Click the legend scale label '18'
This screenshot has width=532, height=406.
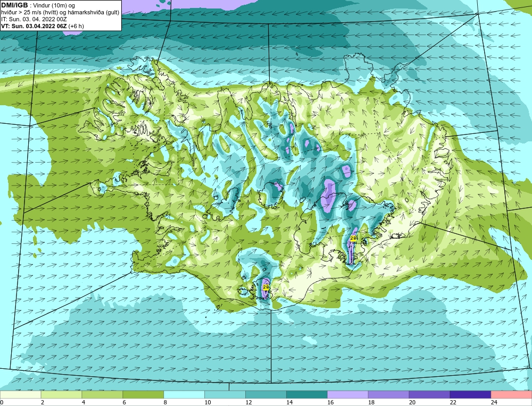(x=371, y=402)
